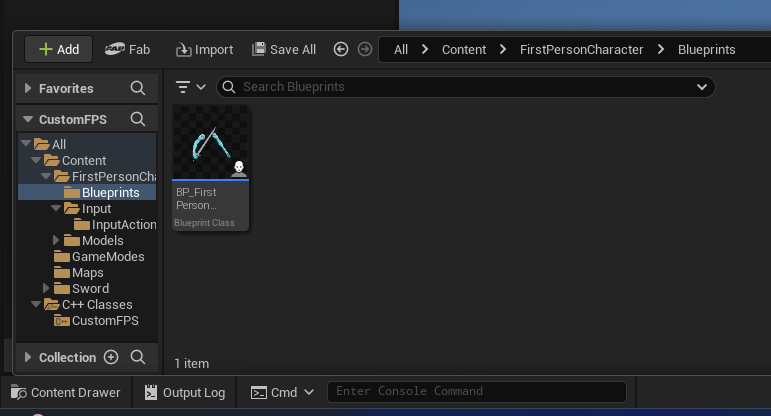Search collections with the magnifier icon
Screen dimensions: 771x416
[x=138, y=357]
